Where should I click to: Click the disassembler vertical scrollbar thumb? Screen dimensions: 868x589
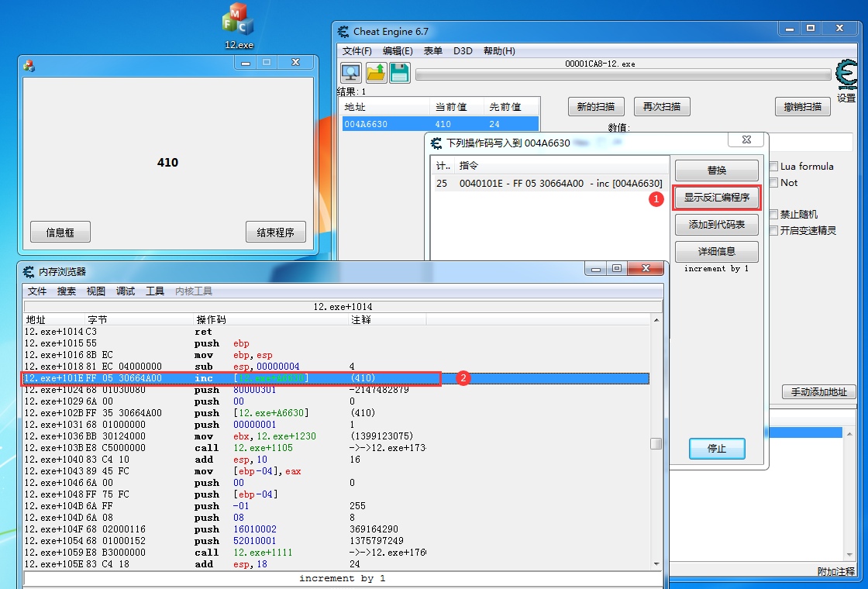[x=656, y=443]
